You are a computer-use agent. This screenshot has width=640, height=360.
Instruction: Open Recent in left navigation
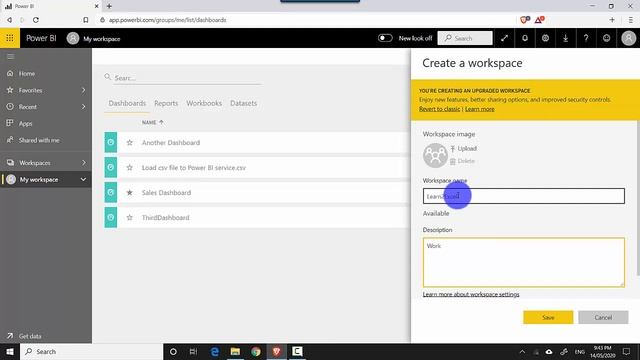tap(27, 107)
